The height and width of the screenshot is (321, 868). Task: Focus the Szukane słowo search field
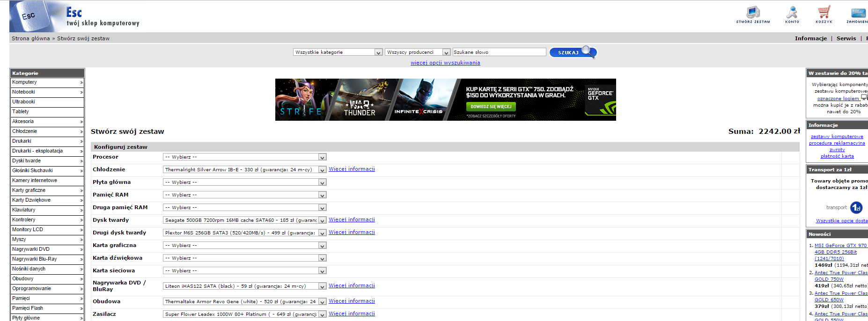(499, 52)
